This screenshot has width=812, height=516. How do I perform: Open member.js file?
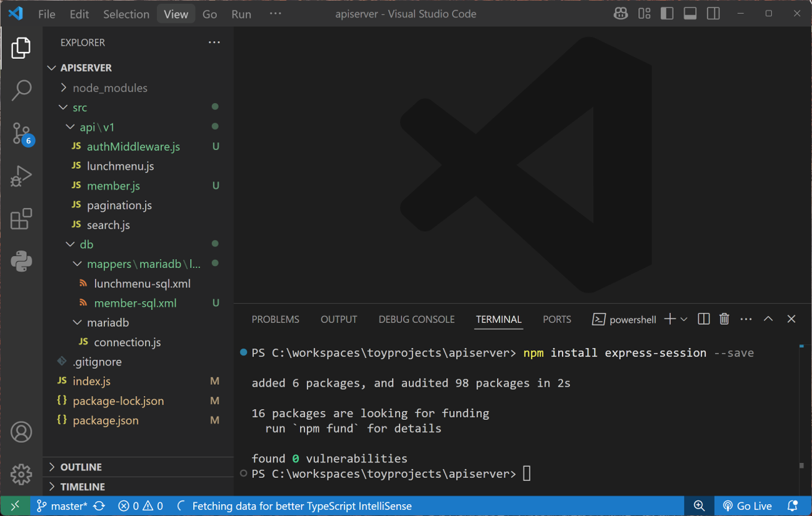click(138, 186)
